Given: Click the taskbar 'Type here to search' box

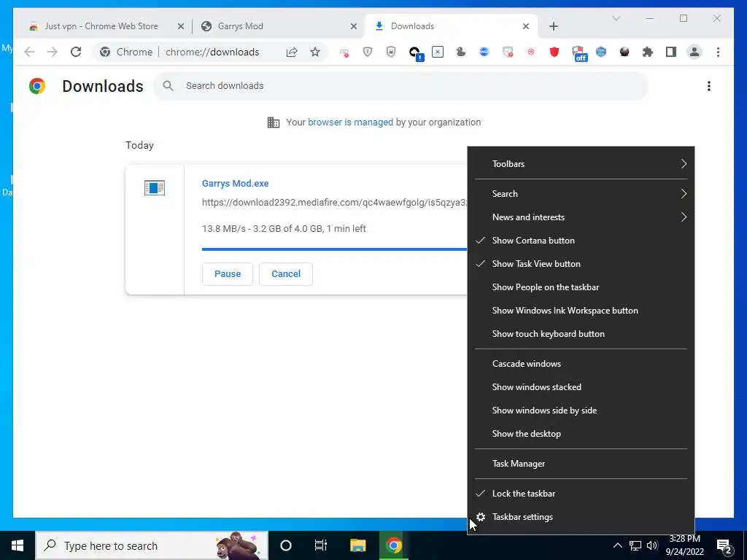Looking at the screenshot, I should coord(152,545).
